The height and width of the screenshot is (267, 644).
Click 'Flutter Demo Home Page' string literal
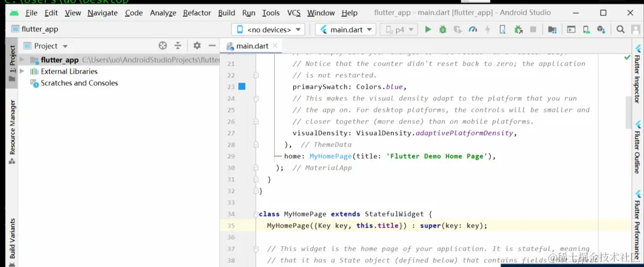tap(437, 156)
